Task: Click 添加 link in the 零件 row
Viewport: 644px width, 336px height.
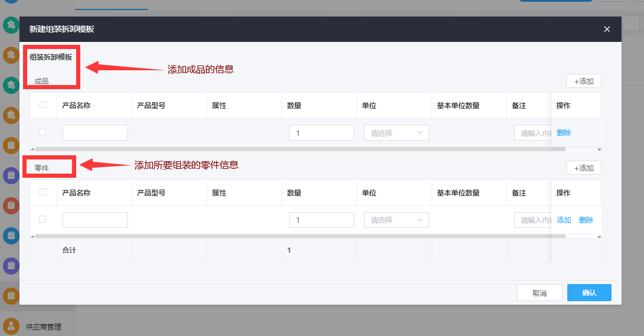Action: (x=564, y=220)
